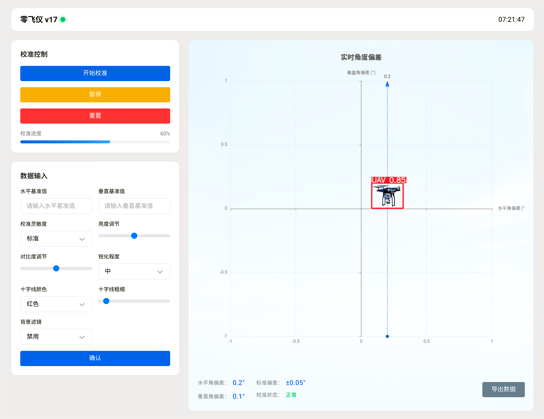
Task: Click the green status indicator dot
Action: [63, 19]
